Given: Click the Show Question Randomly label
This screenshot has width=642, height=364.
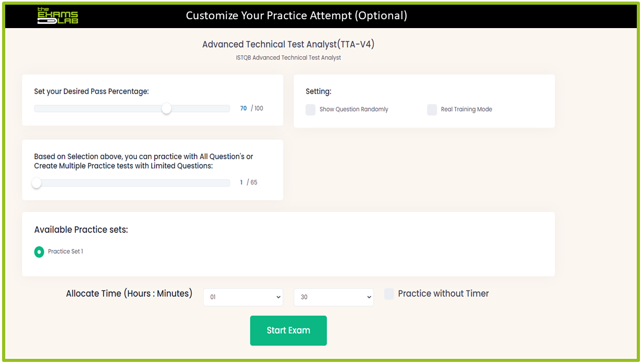Looking at the screenshot, I should coord(354,110).
